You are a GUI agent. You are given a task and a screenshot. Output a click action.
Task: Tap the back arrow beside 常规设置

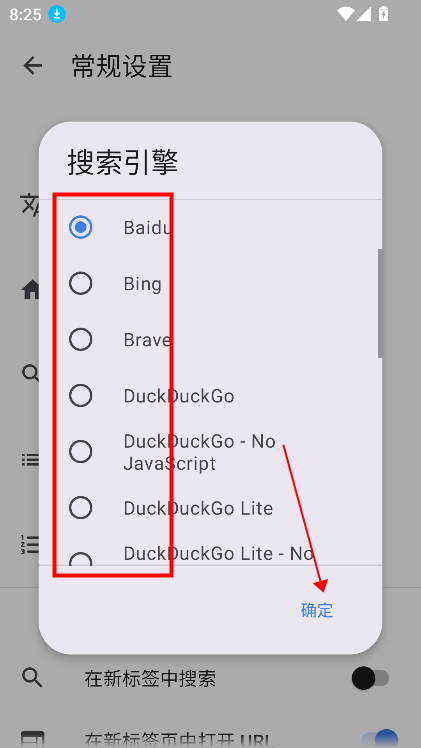pos(33,65)
